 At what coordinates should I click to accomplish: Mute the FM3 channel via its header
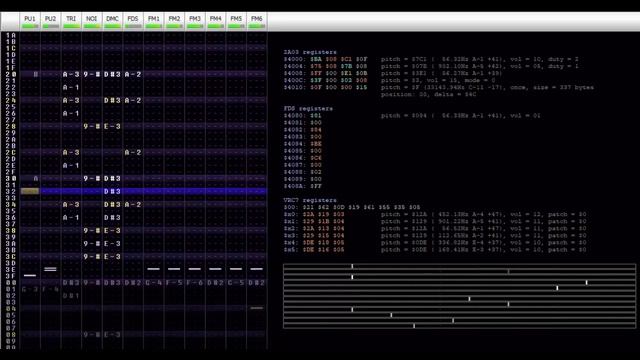point(195,22)
